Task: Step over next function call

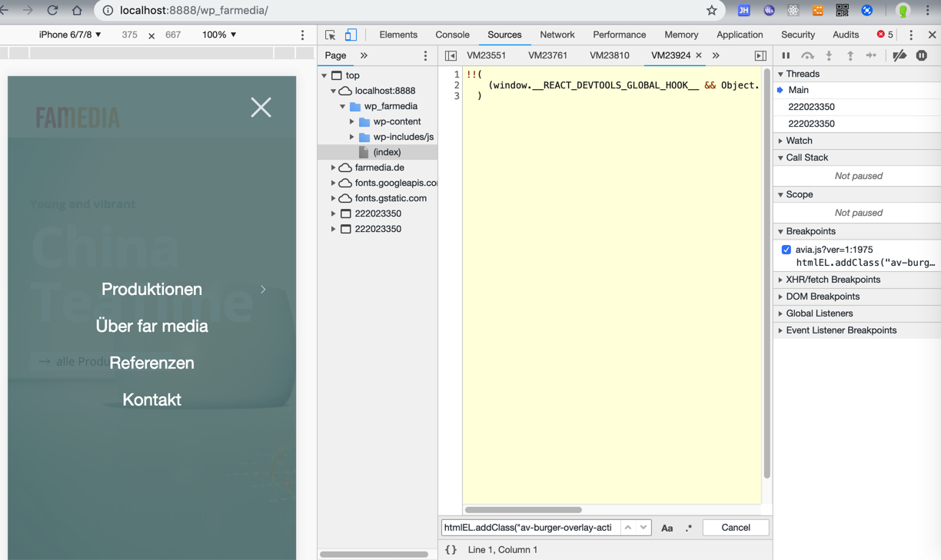Action: (x=807, y=55)
